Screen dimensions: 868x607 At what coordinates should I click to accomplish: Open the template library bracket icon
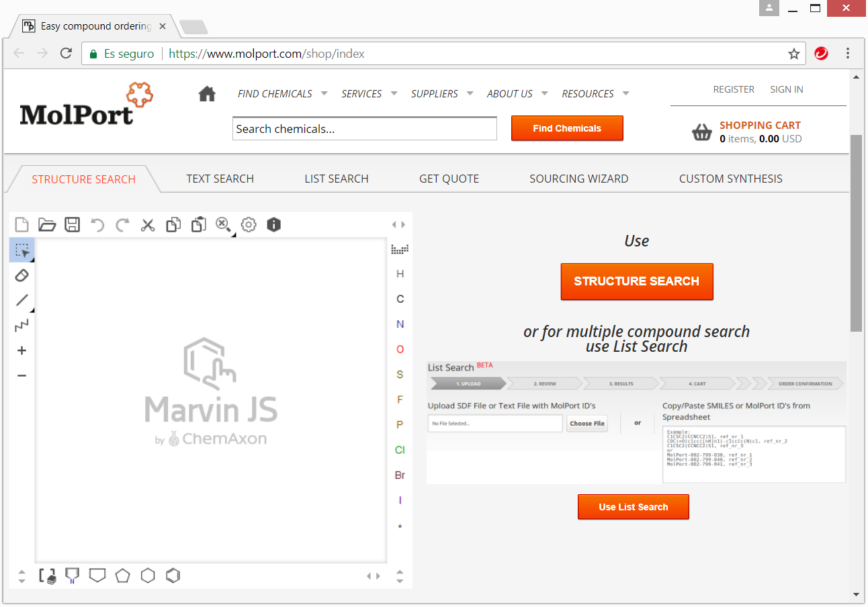[x=47, y=575]
